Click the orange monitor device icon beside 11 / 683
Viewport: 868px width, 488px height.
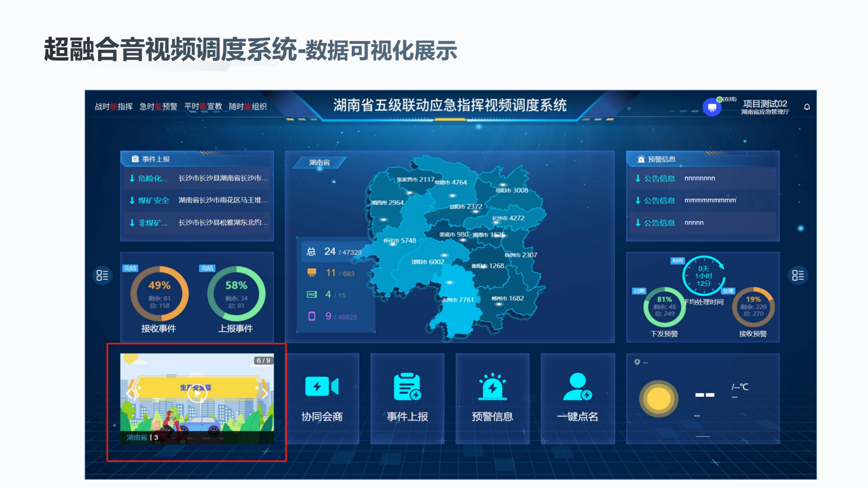coord(312,273)
